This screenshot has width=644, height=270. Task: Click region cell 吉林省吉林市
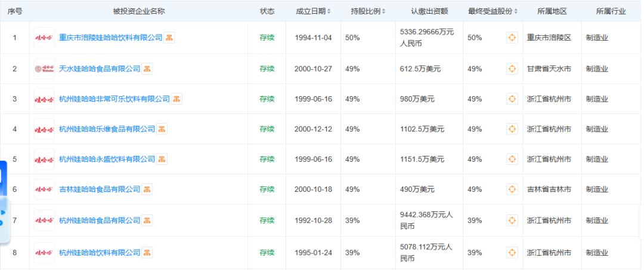(549, 189)
